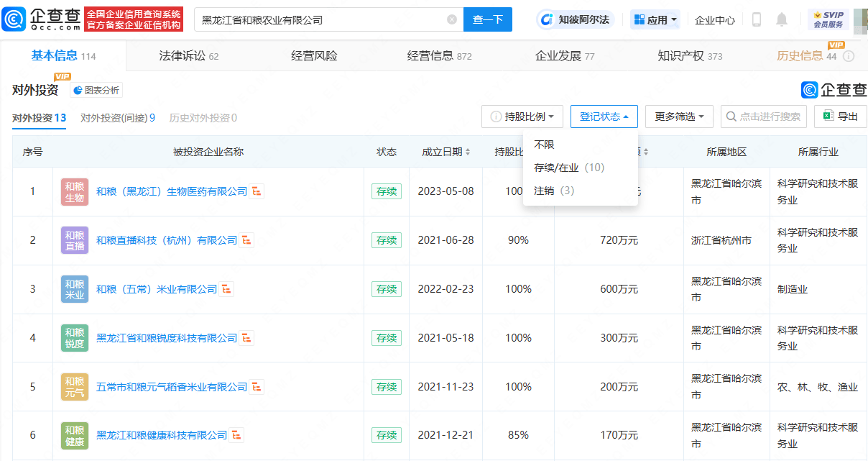Open notifications bell icon
868x461 pixels.
coord(782,20)
